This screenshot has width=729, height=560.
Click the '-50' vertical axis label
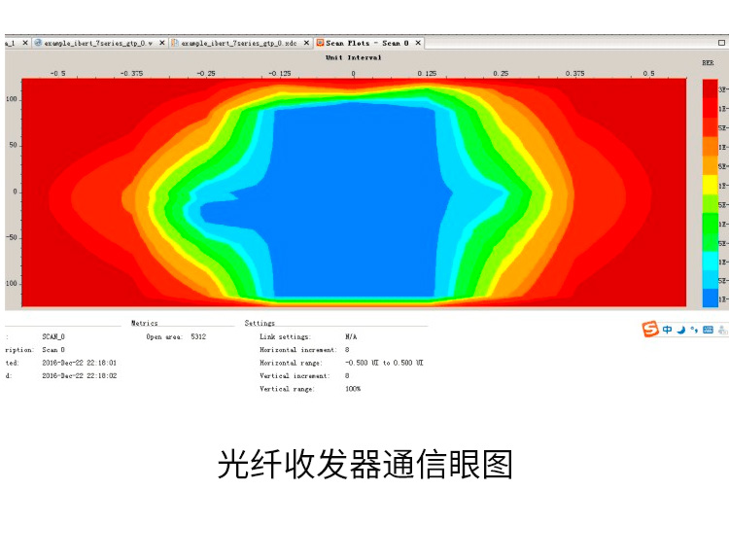coord(12,237)
